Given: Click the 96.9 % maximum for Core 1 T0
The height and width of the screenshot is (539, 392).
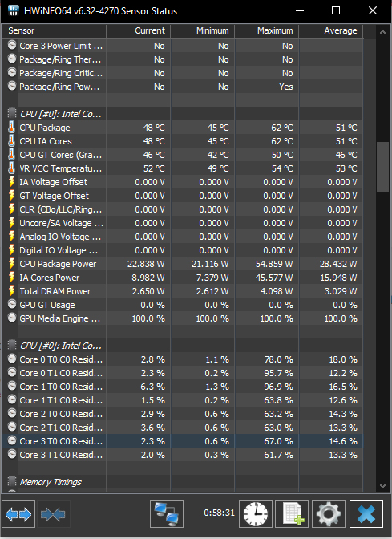Looking at the screenshot, I should coord(279,387).
